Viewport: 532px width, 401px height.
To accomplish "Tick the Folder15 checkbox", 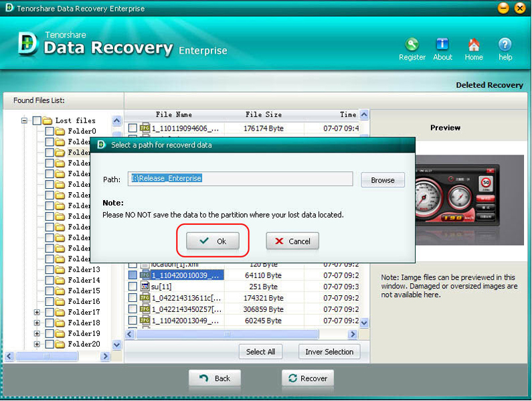I will pos(50,291).
